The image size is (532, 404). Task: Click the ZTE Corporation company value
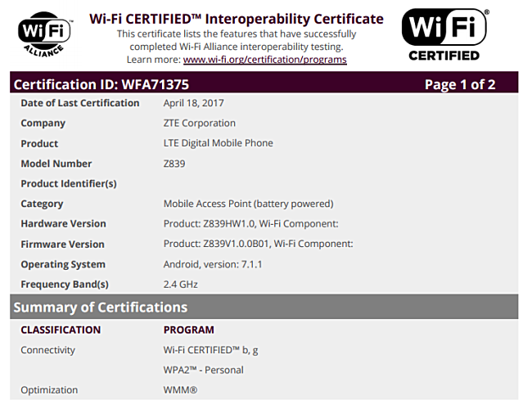[199, 123]
